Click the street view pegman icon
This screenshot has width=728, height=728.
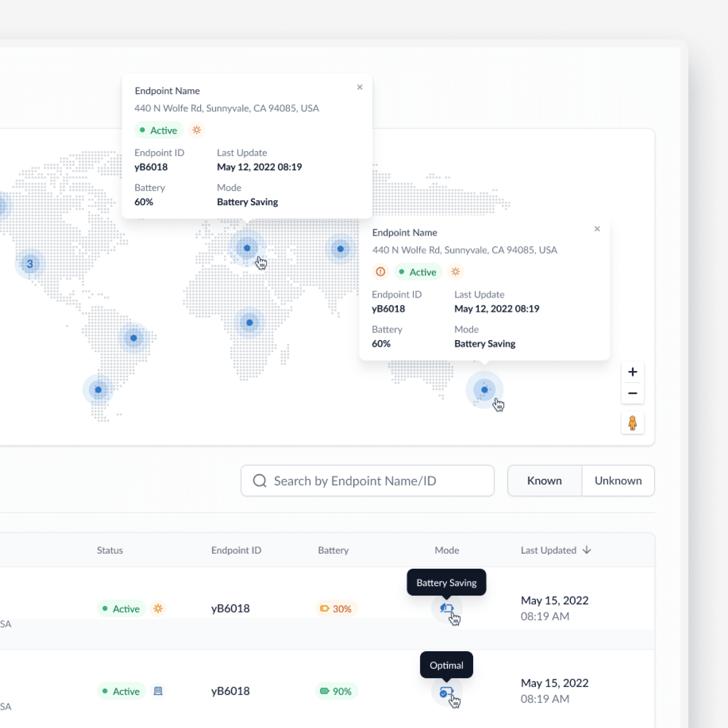tap(633, 423)
